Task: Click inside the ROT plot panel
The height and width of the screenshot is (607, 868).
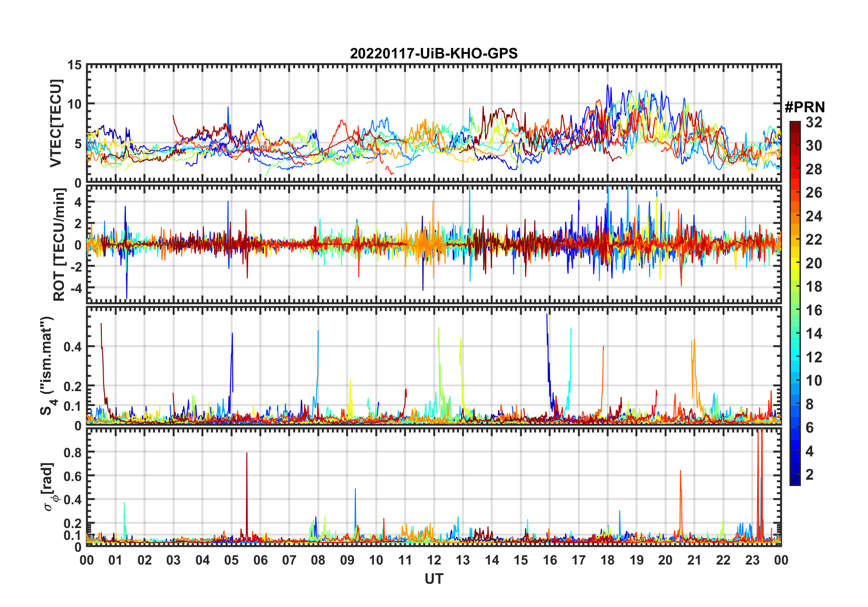Action: 434,245
